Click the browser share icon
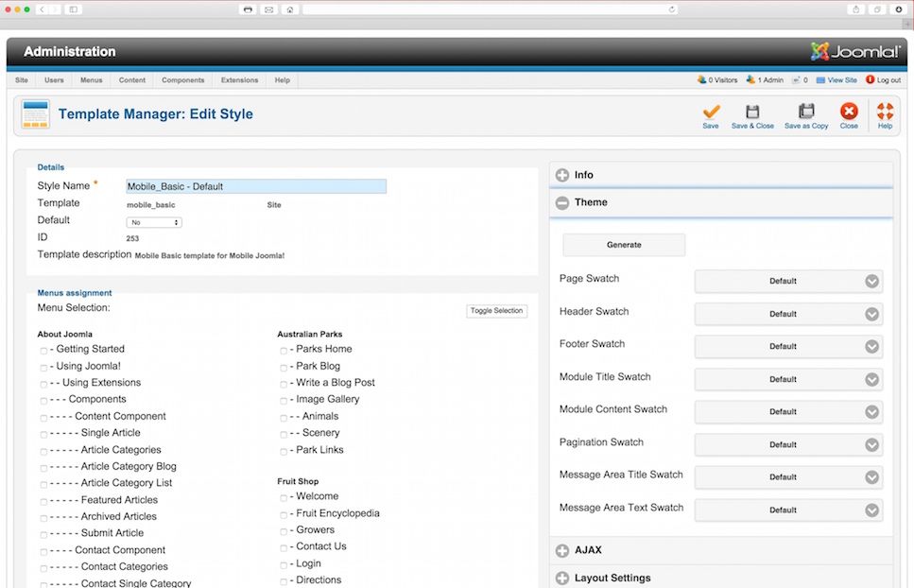 855,9
